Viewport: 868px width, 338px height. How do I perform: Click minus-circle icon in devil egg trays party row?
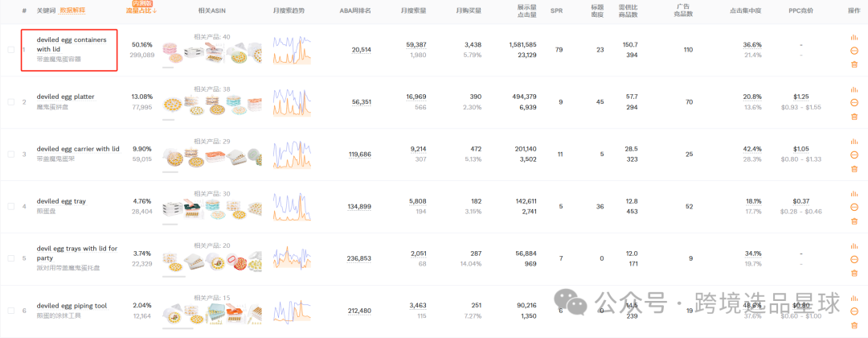pos(854,259)
